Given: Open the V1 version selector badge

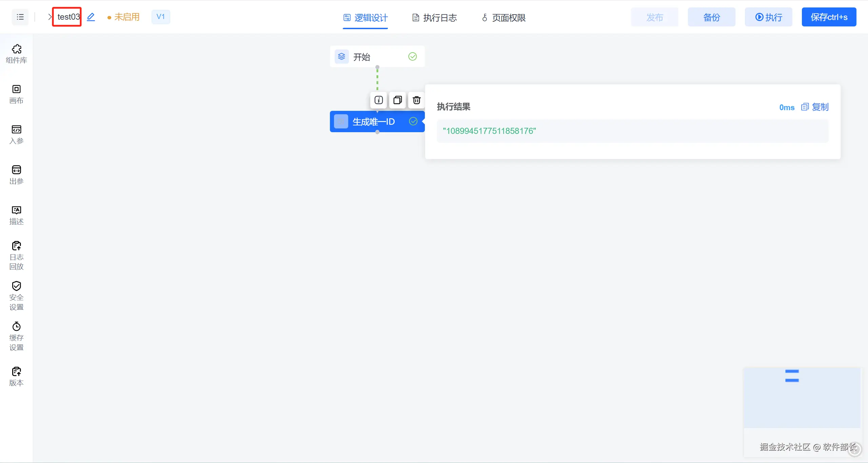Looking at the screenshot, I should (x=161, y=17).
